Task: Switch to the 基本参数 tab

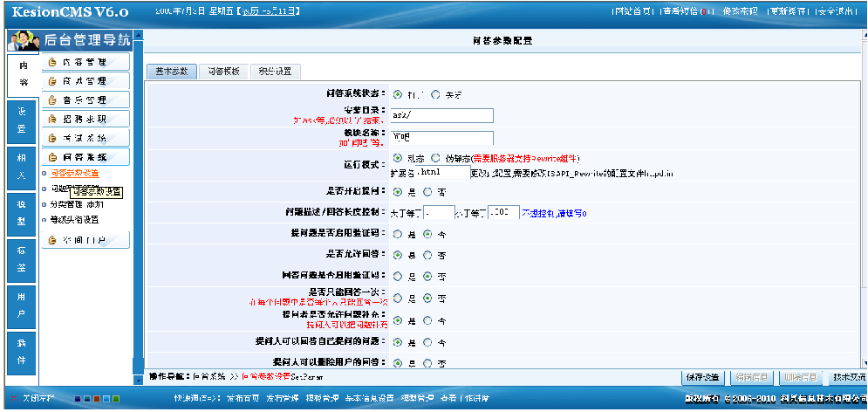Action: tap(172, 72)
